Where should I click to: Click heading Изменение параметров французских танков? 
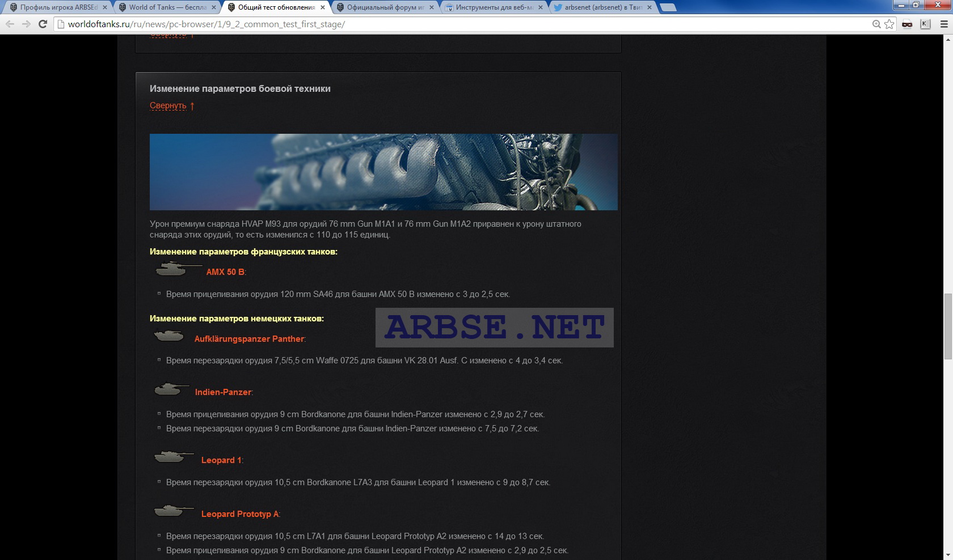coord(243,252)
